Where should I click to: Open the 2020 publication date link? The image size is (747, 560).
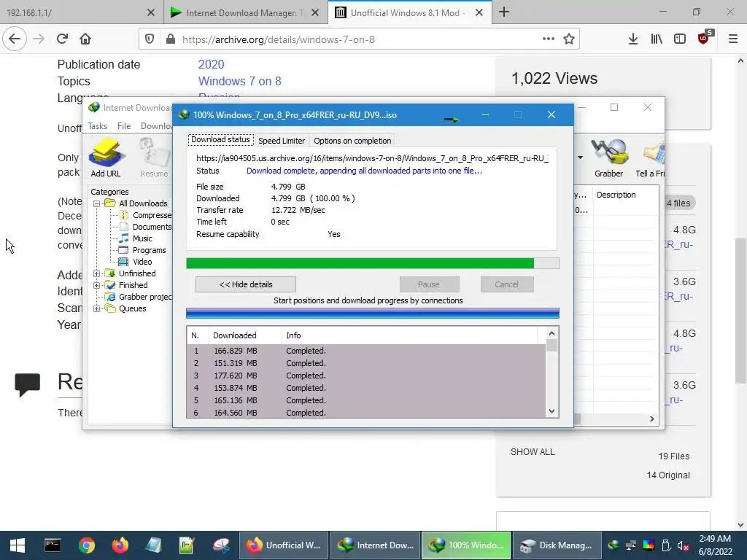211,64
